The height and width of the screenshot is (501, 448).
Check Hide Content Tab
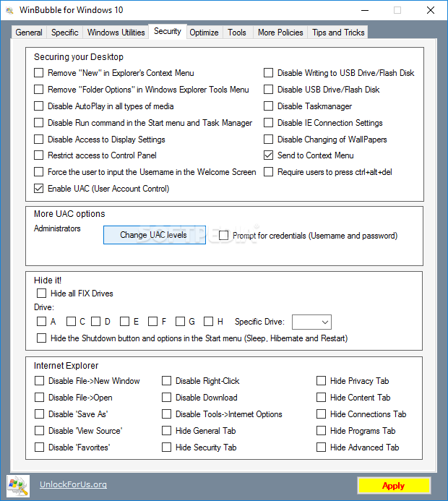pyautogui.click(x=321, y=398)
